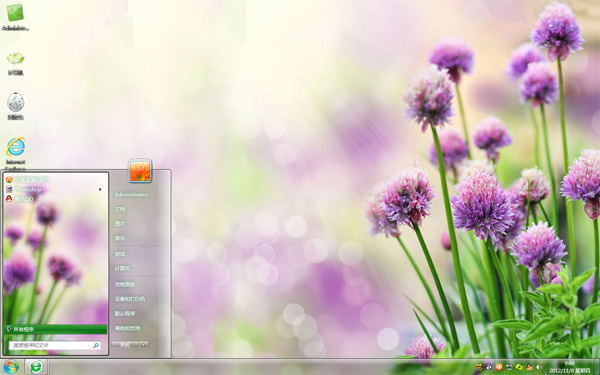Click the Windows Start orb
The image size is (600, 375).
pyautogui.click(x=11, y=367)
